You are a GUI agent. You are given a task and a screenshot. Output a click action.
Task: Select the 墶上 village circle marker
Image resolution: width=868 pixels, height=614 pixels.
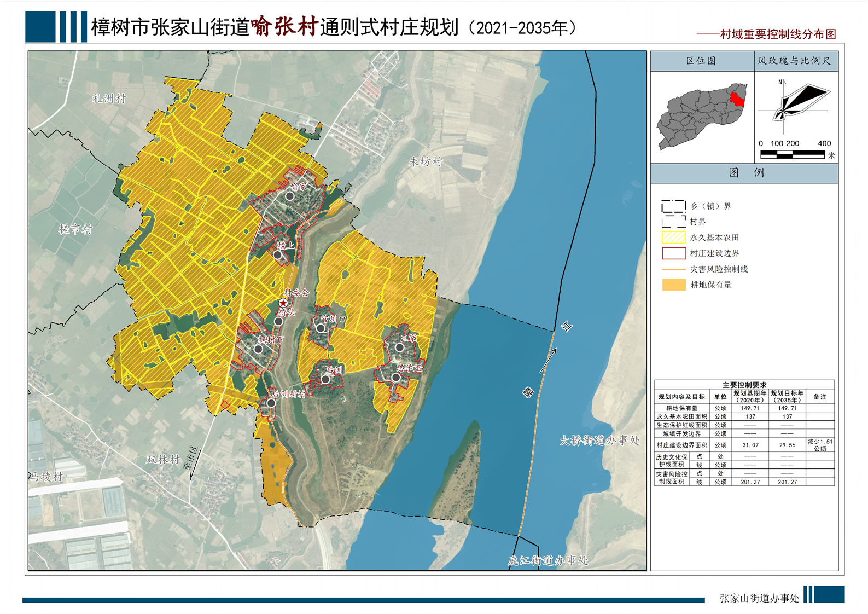tap(278, 255)
